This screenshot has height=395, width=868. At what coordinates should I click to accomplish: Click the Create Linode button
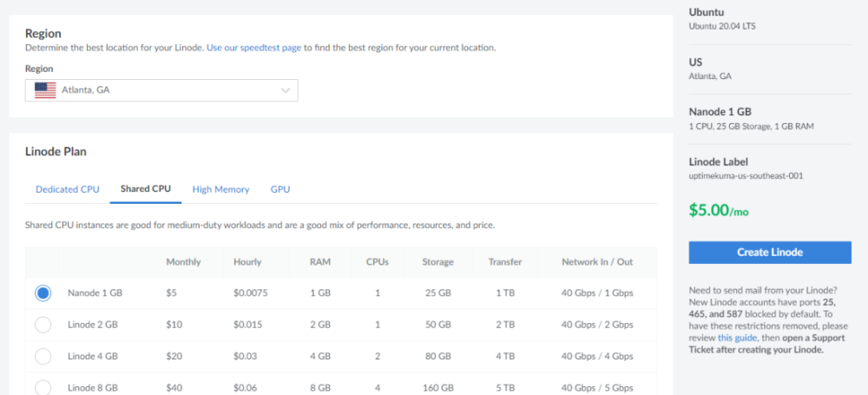click(x=770, y=253)
